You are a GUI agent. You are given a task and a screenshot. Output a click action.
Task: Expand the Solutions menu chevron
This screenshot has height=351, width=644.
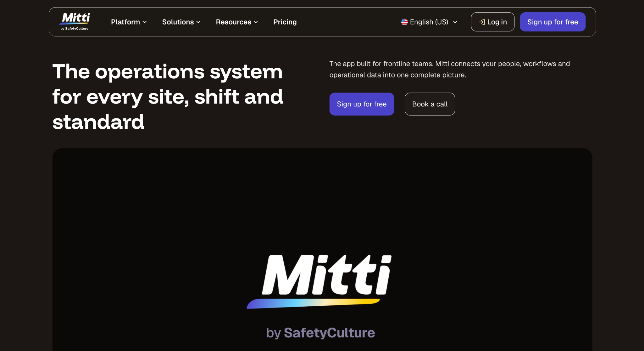pyautogui.click(x=198, y=22)
